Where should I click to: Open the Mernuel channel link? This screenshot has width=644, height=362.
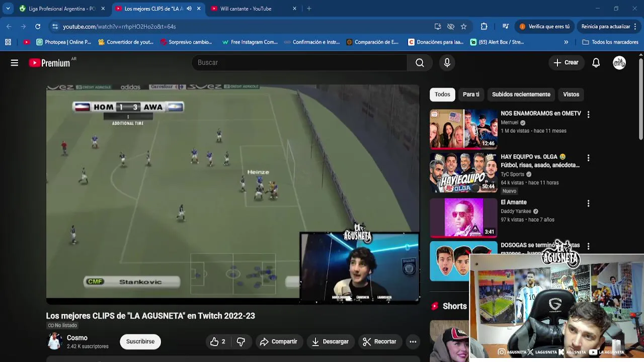[x=509, y=122]
